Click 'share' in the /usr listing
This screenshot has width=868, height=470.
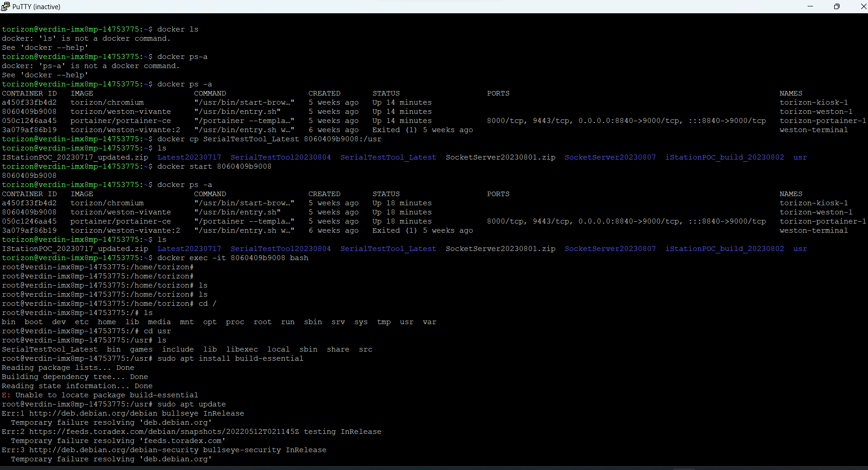point(338,349)
